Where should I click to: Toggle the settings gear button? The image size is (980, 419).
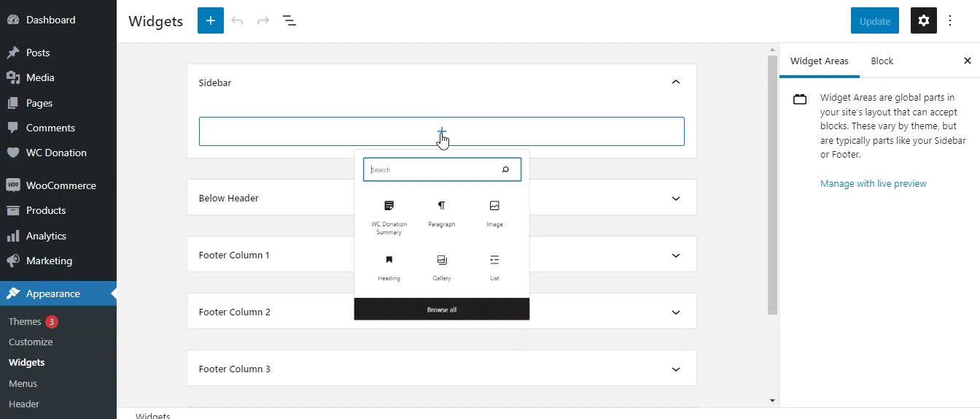coord(924,20)
